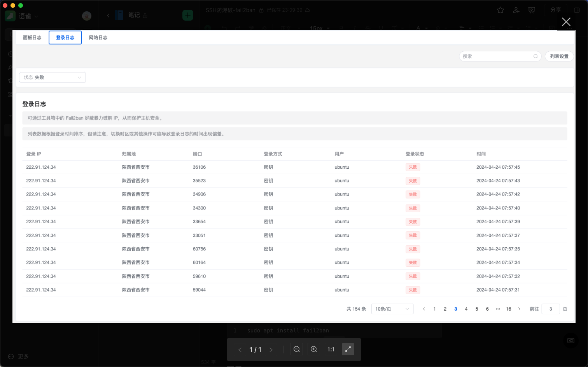Click timestamp 2024-04-24 07:57:40
This screenshot has width=588, height=367.
[498, 208]
